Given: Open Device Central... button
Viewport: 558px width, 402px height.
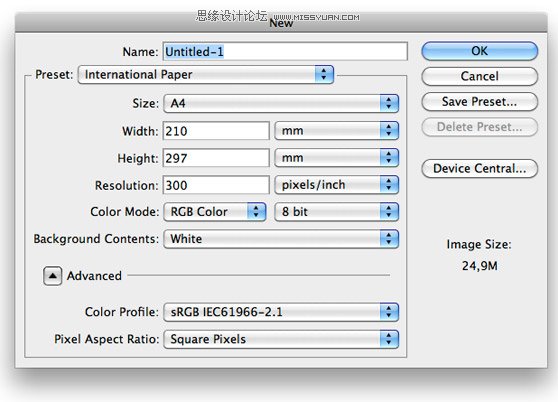Looking at the screenshot, I should click(x=479, y=168).
